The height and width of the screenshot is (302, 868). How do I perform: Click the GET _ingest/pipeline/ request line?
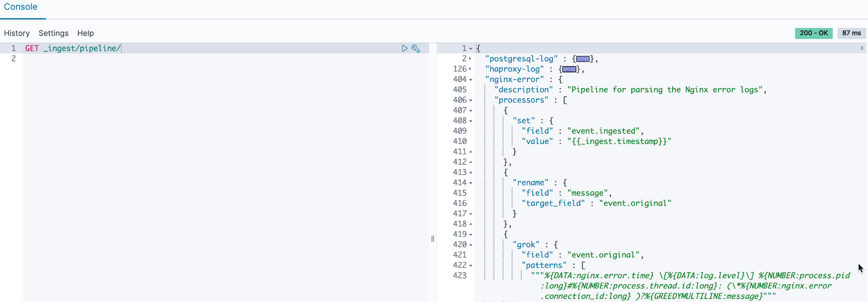point(73,48)
